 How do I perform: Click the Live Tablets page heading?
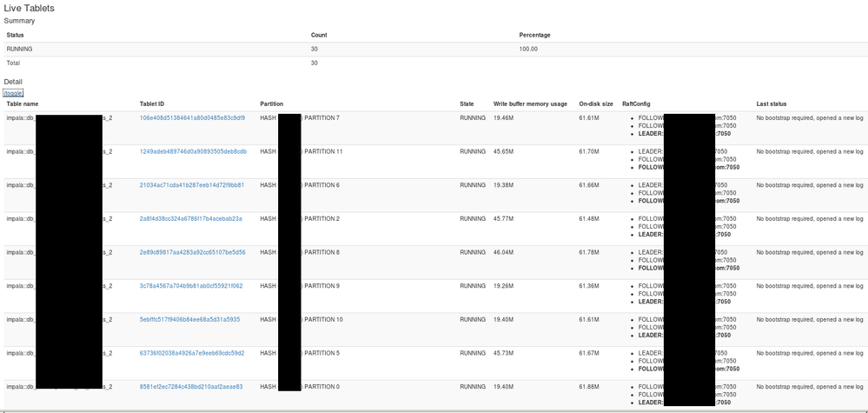coord(30,8)
